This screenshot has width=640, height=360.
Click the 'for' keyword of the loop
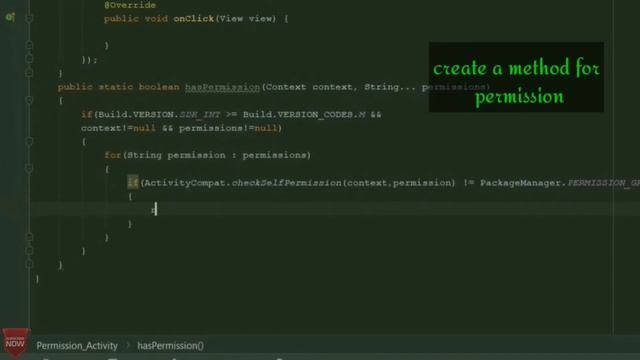[x=112, y=155]
